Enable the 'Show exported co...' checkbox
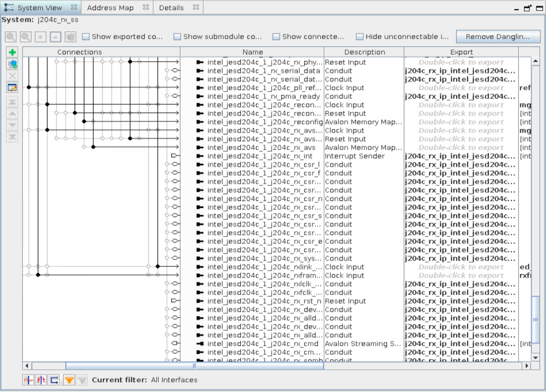 pos(86,37)
